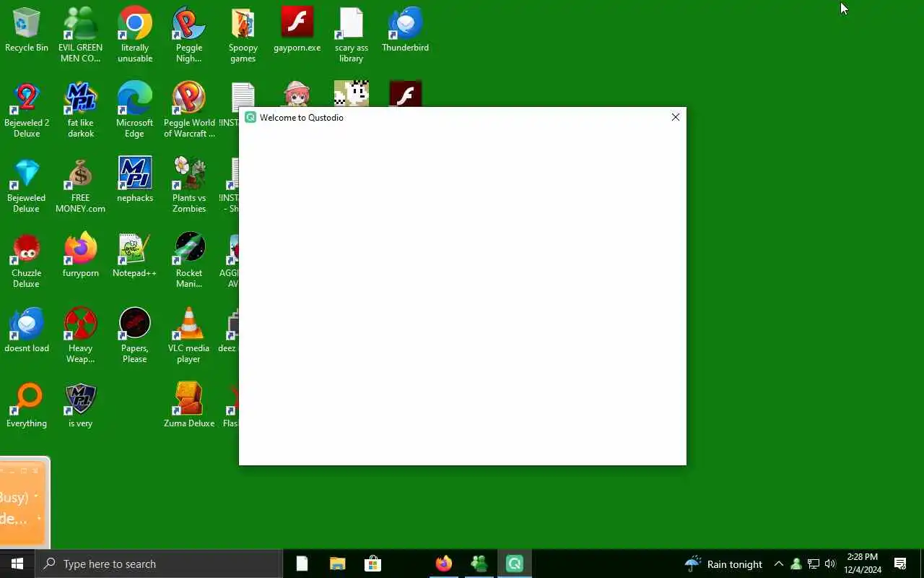Launch the Notepad++ desktop shortcut
Screen dimensions: 924x578
click(135, 255)
